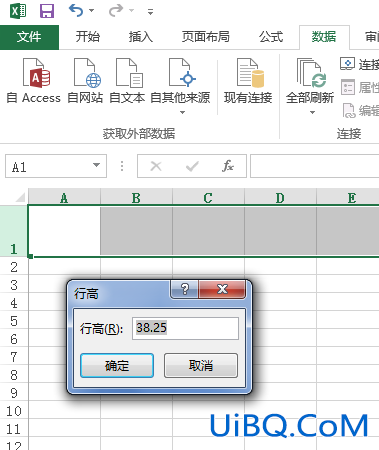Undo the last action
The width and height of the screenshot is (379, 450).
[x=76, y=11]
